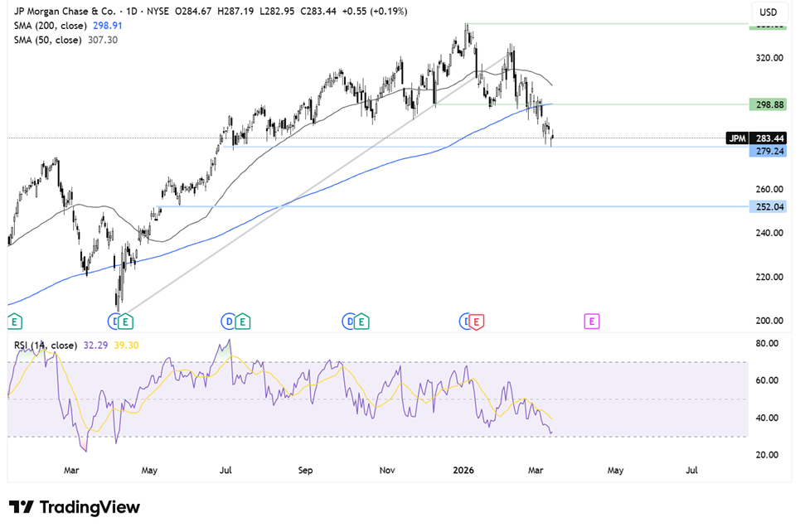Click the JP Morgan Chase & Co. symbol title
Image resolution: width=800 pixels, height=532 pixels.
(x=65, y=12)
